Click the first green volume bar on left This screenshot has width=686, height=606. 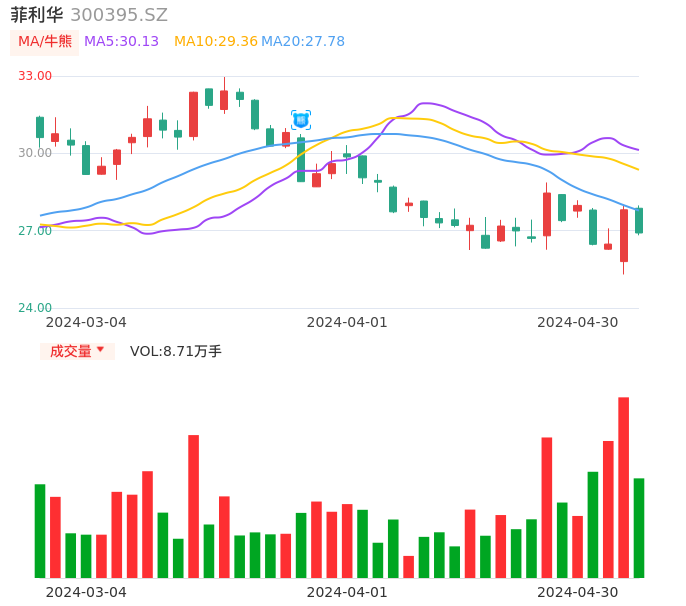pyautogui.click(x=40, y=531)
